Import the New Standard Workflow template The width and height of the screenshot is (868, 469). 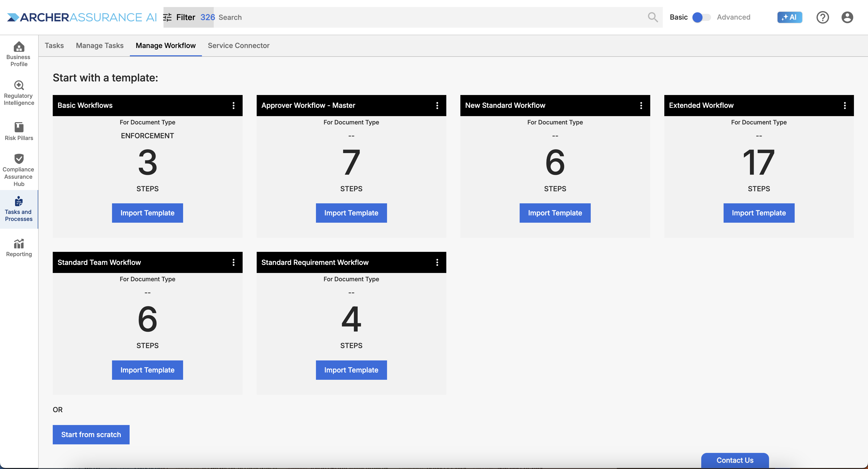click(x=555, y=213)
